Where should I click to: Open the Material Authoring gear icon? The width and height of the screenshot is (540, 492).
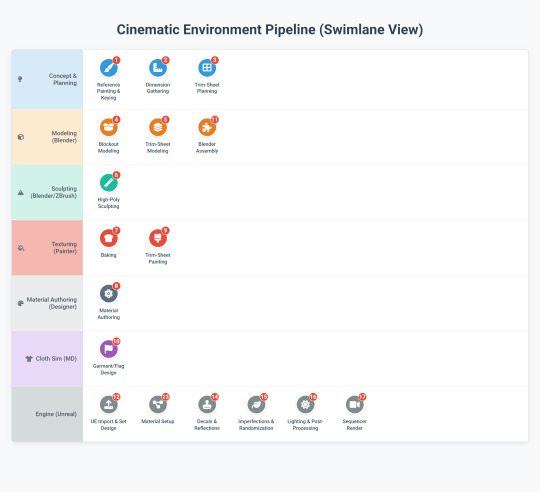[108, 293]
